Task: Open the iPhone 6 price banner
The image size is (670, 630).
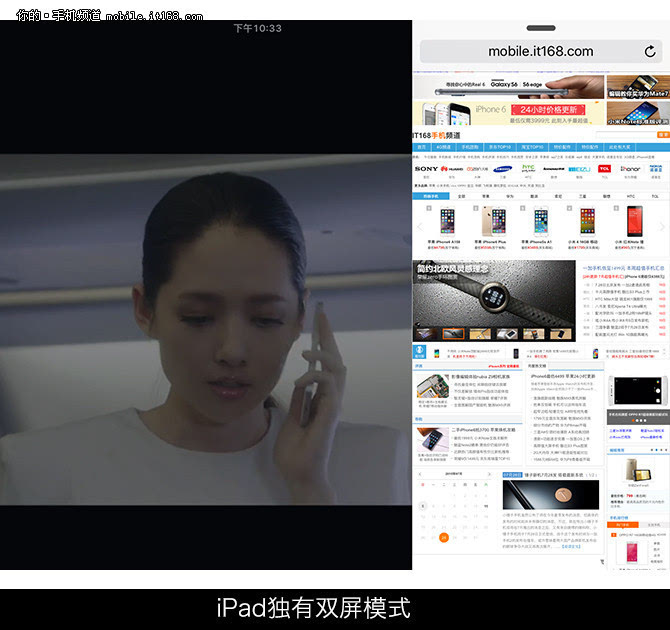Action: tap(508, 113)
